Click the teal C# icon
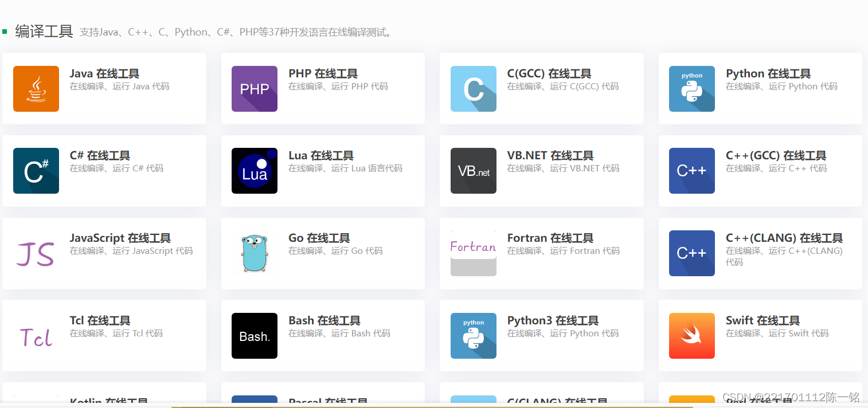Screen dimensions: 868x408 36,171
